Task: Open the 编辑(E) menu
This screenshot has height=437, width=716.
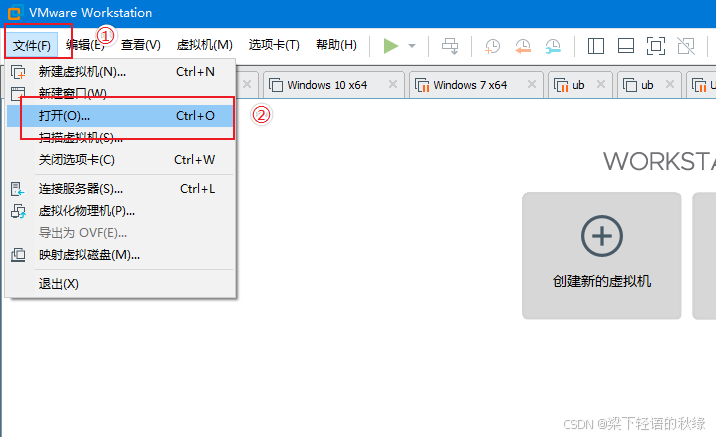Action: pos(85,45)
